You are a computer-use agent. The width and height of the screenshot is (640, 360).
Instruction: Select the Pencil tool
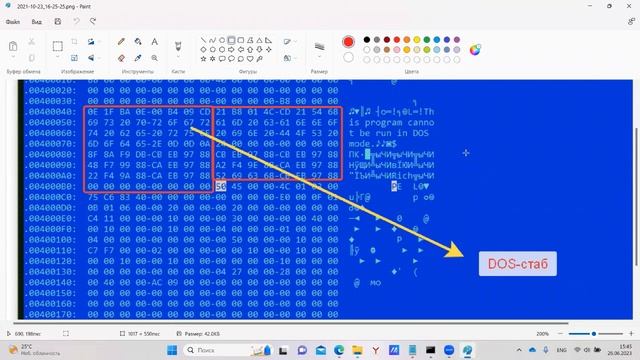tap(121, 42)
